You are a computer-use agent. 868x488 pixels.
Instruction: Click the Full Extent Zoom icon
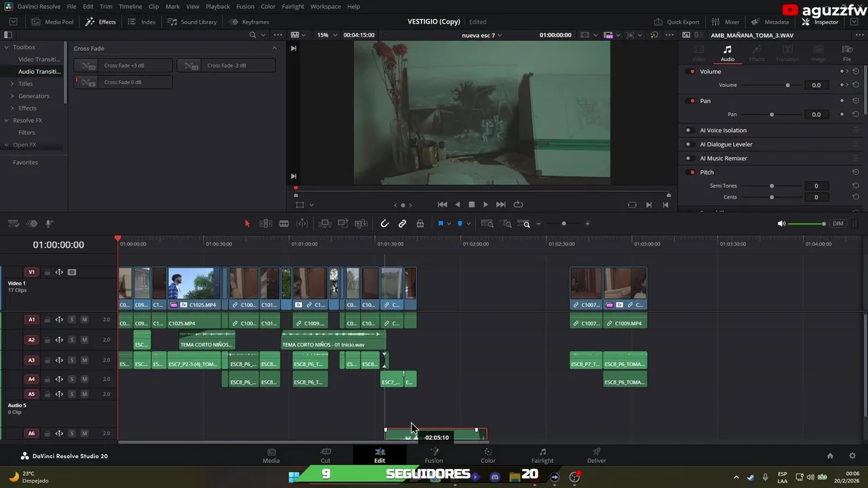[x=487, y=224]
